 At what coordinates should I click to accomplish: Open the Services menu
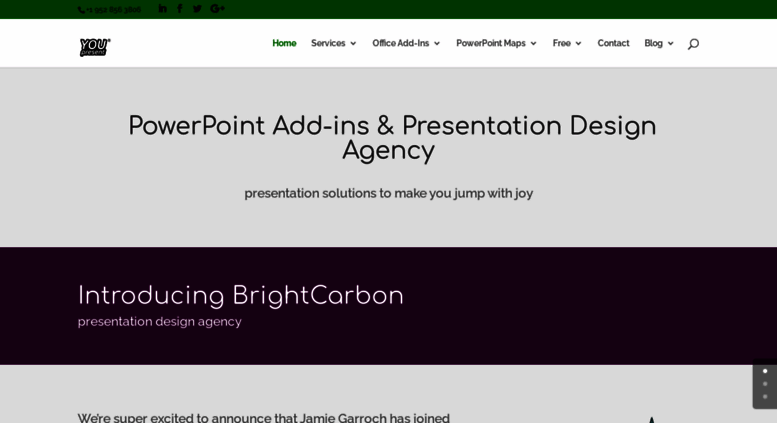click(328, 43)
